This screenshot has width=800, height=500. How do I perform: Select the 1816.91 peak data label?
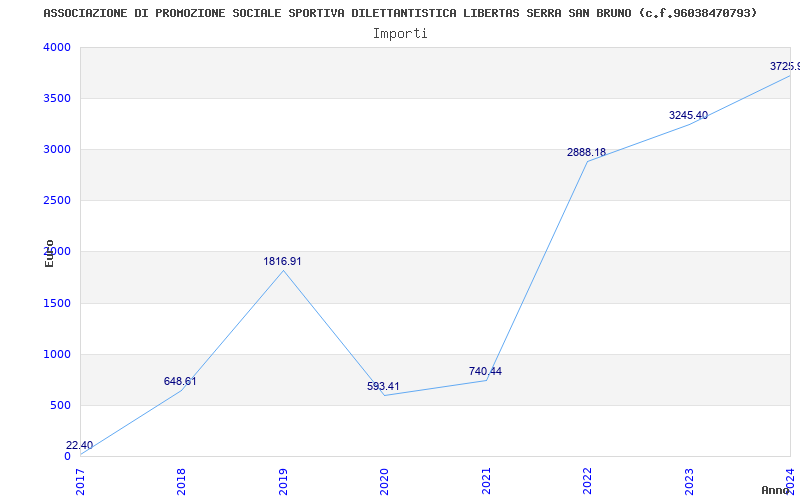pyautogui.click(x=282, y=261)
